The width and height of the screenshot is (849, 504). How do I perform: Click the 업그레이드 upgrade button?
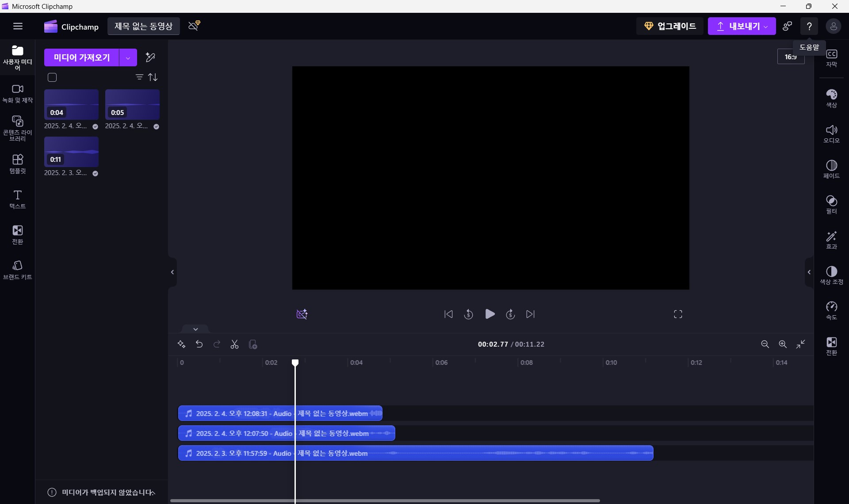click(670, 26)
